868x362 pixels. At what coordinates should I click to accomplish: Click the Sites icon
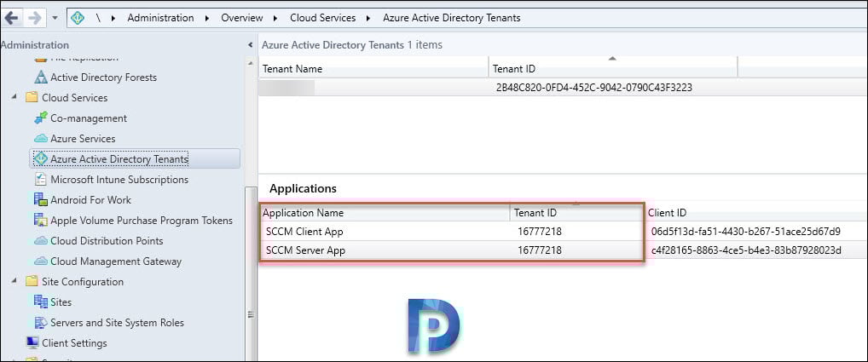tap(41, 302)
